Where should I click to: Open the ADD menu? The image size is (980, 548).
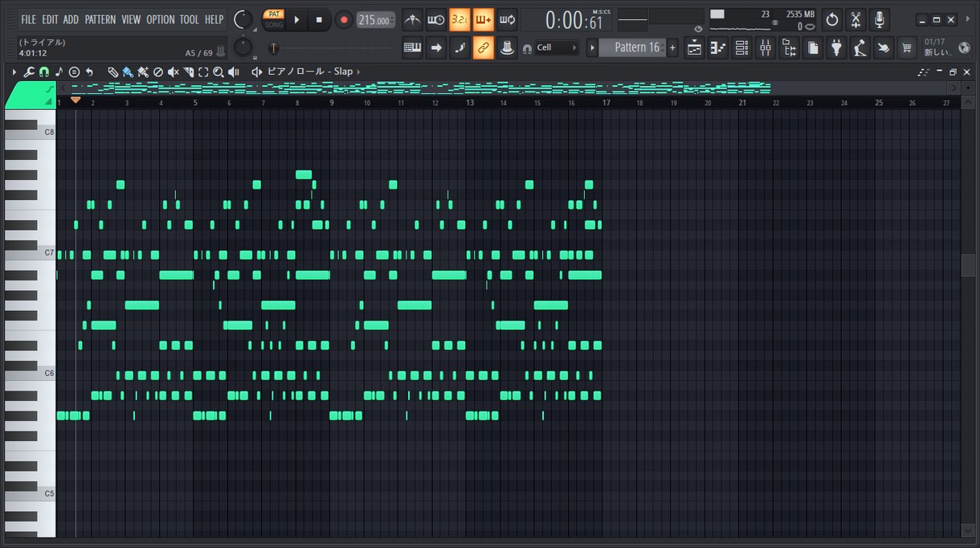coord(71,19)
